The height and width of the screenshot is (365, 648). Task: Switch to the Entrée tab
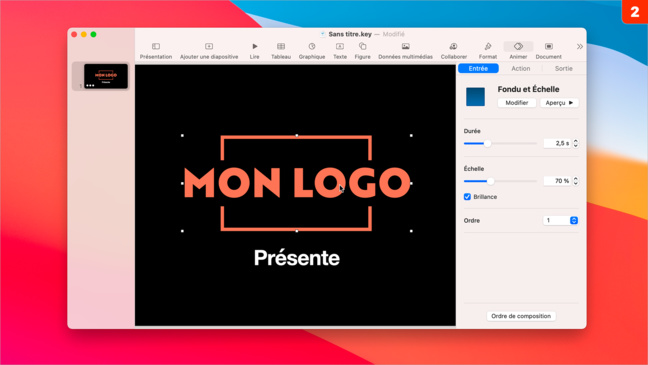(478, 69)
